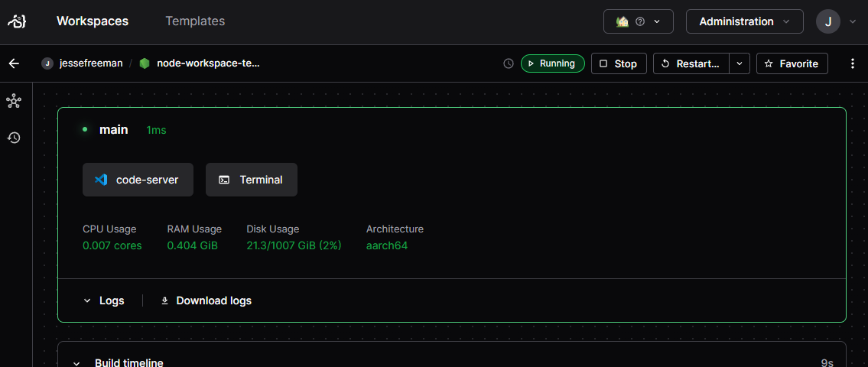Viewport: 868px width, 367px height.
Task: Expand the Logs section
Action: tap(103, 300)
